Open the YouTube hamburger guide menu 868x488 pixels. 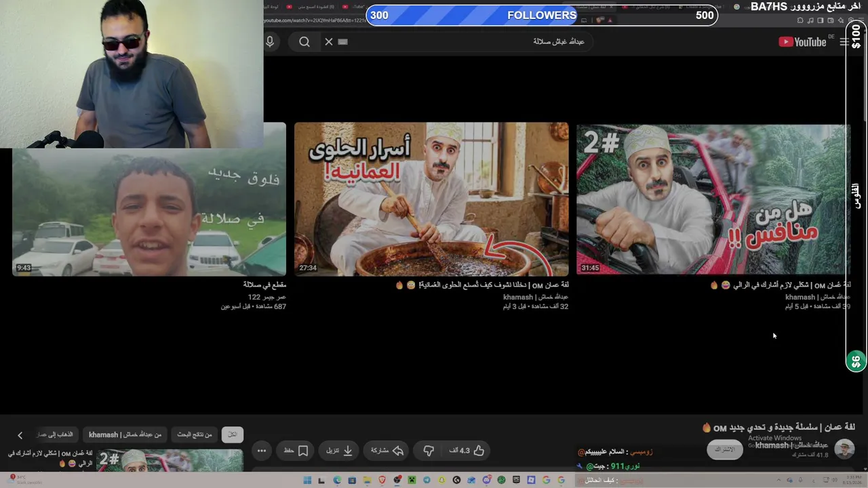pos(844,42)
